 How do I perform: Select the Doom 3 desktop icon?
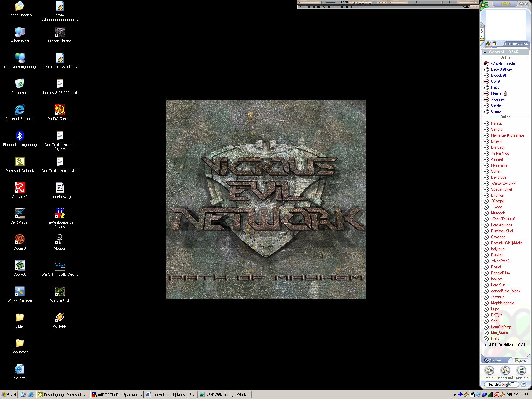click(x=20, y=242)
